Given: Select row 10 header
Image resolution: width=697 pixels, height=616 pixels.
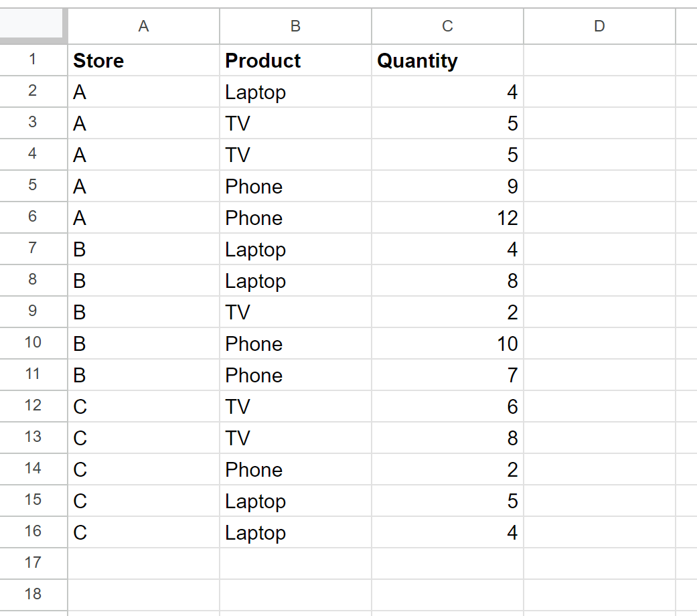Looking at the screenshot, I should click(x=33, y=343).
